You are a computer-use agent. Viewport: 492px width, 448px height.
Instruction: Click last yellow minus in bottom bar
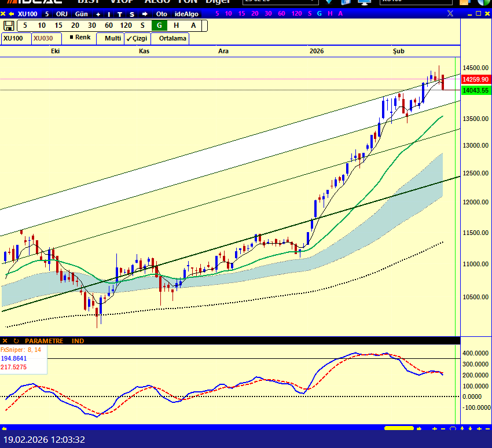tap(487, 428)
